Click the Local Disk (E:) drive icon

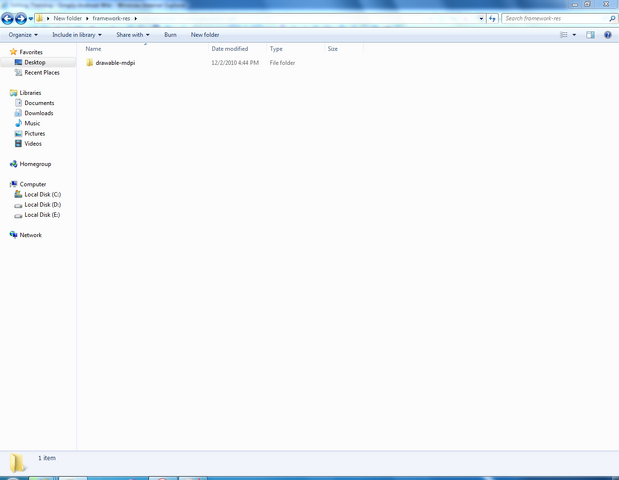[x=18, y=216]
